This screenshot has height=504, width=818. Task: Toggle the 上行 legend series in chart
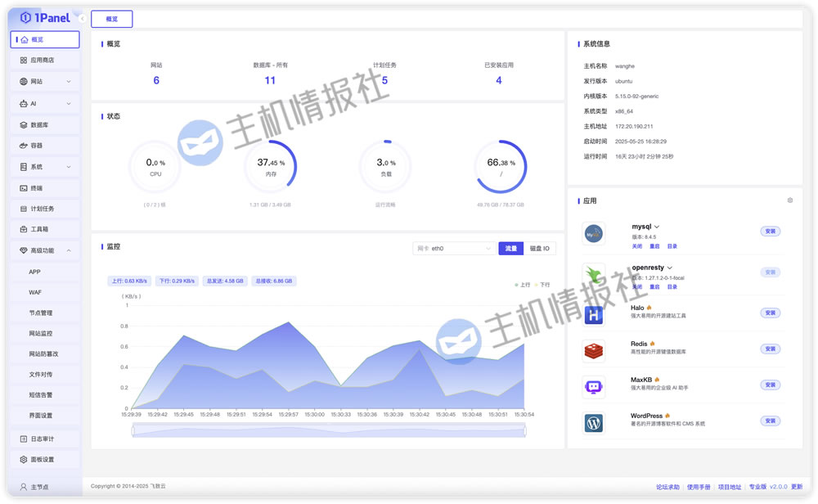click(522, 285)
